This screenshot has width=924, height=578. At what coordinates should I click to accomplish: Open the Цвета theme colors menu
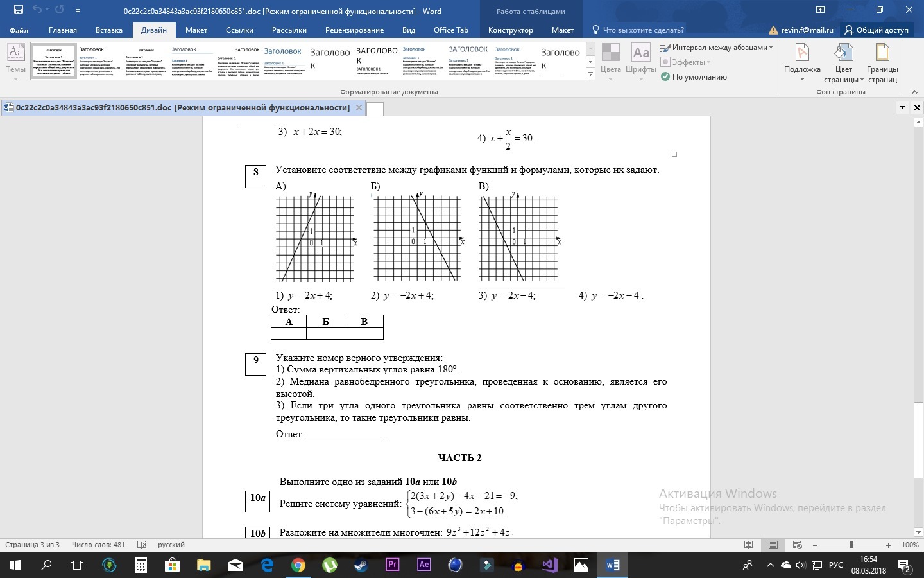tap(611, 62)
